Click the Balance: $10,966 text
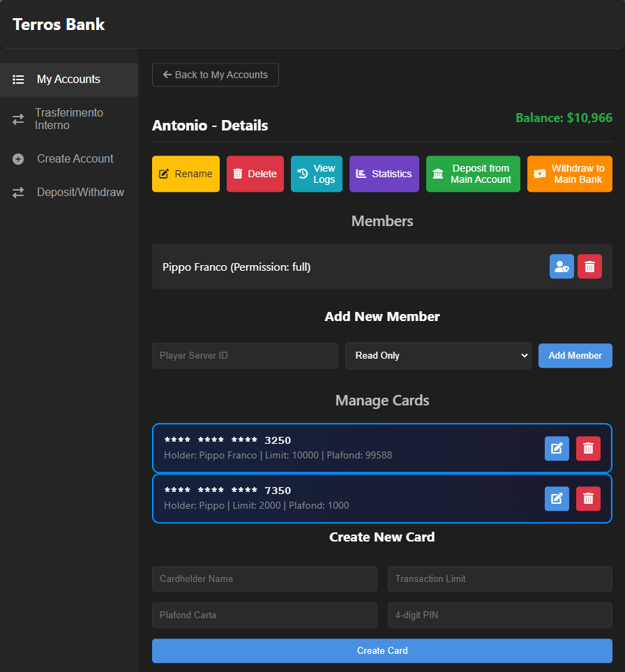 (564, 118)
